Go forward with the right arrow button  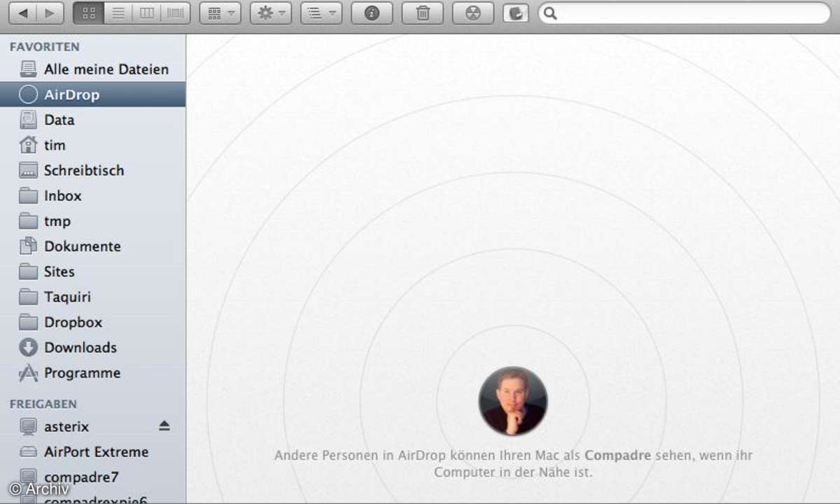[x=50, y=13]
